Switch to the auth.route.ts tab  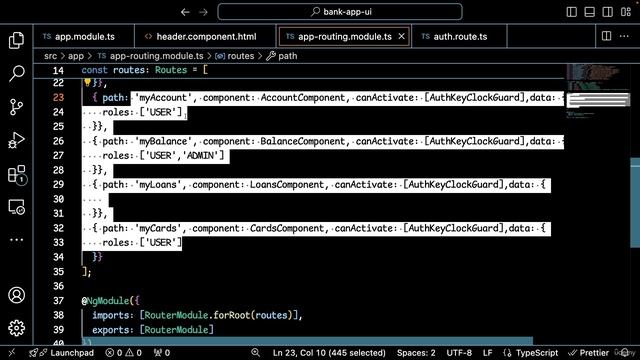pyautogui.click(x=460, y=36)
